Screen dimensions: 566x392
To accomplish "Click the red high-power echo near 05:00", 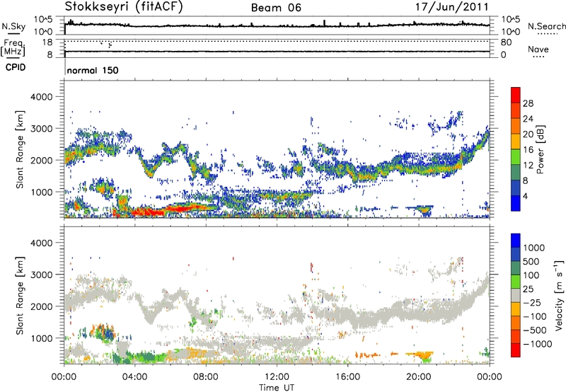I will point(146,212).
